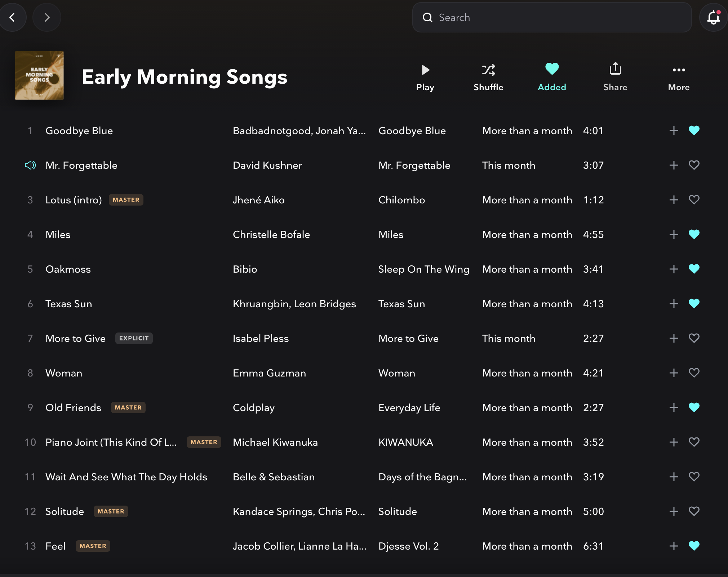
Task: Add More to Give to a playlist
Action: click(x=674, y=338)
